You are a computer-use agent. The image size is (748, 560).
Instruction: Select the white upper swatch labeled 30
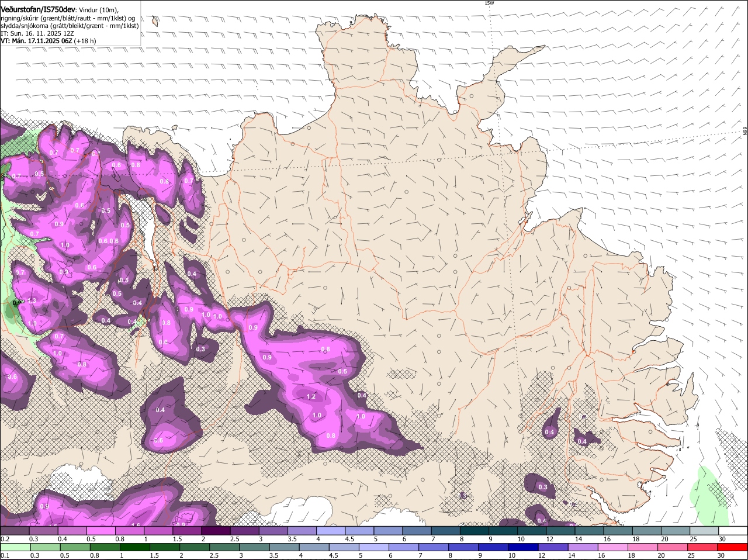tap(733, 531)
